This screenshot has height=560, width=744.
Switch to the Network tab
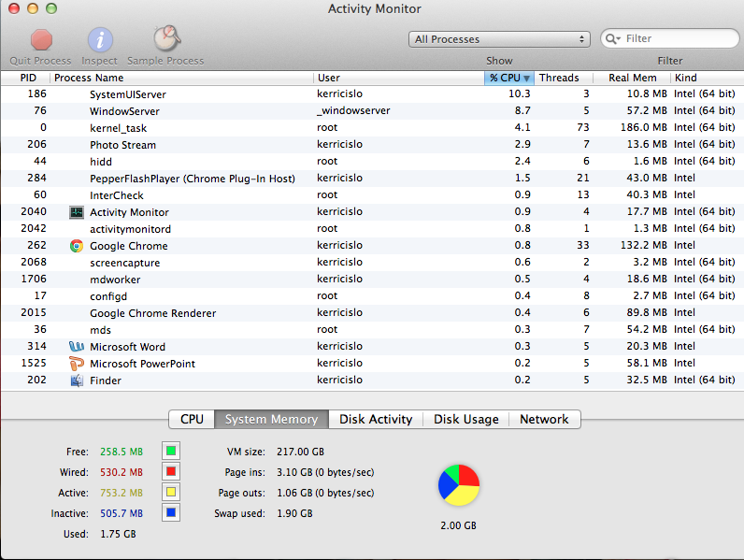pos(544,419)
